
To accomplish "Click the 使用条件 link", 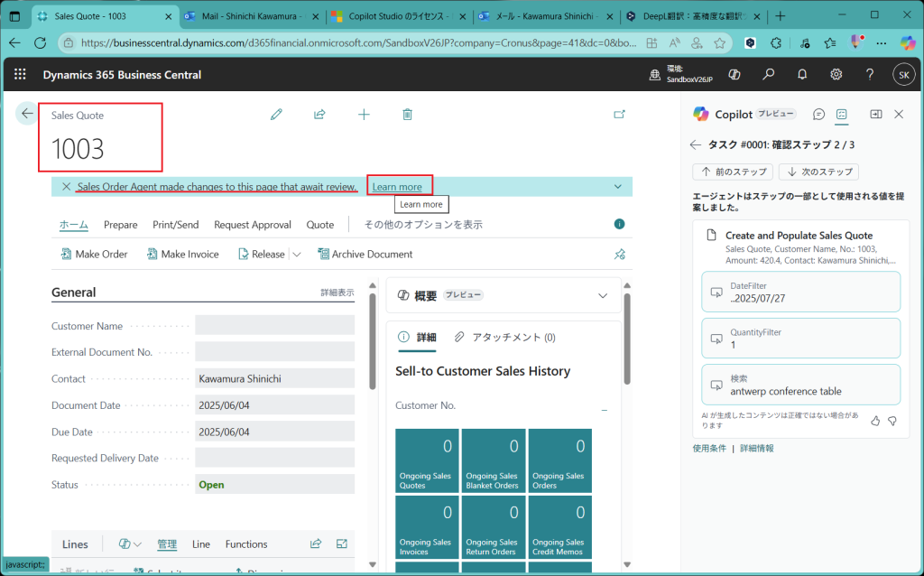I will pyautogui.click(x=709, y=449).
